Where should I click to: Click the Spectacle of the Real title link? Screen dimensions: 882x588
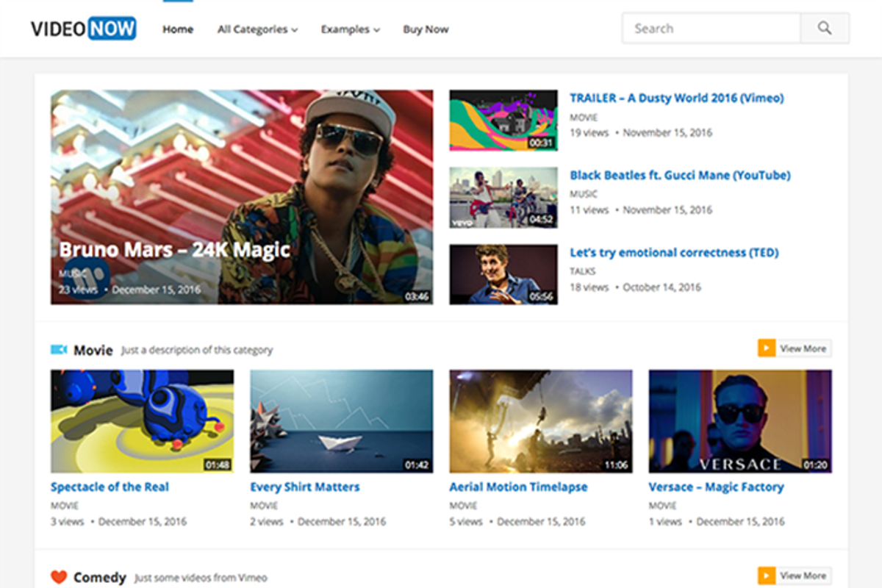coord(110,487)
